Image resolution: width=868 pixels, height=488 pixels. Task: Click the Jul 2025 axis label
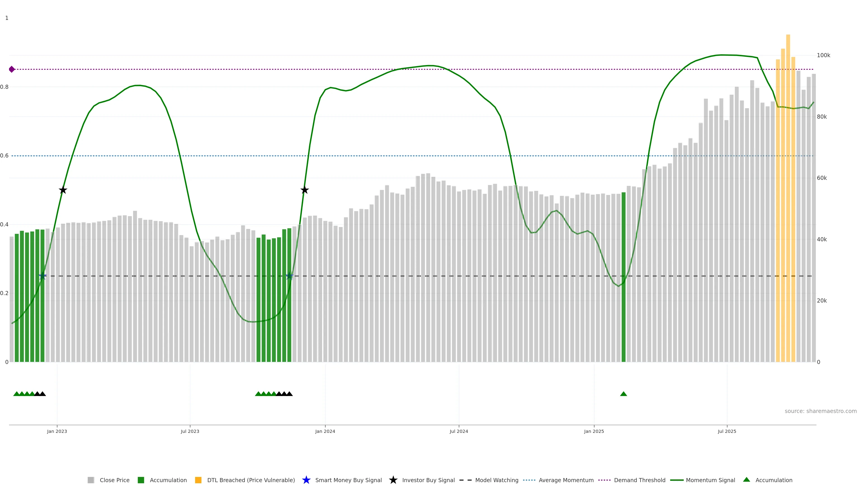pos(727,432)
